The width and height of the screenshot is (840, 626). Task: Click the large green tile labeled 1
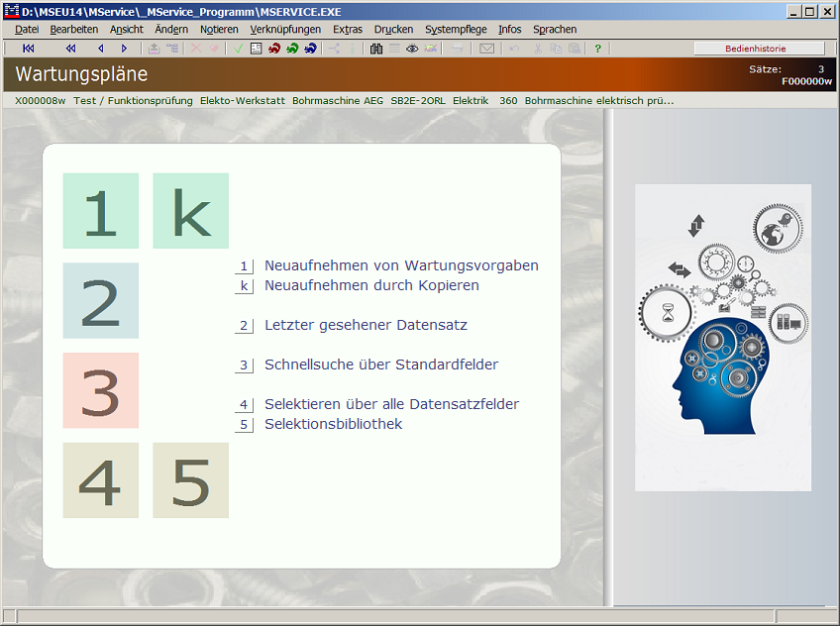[100, 211]
